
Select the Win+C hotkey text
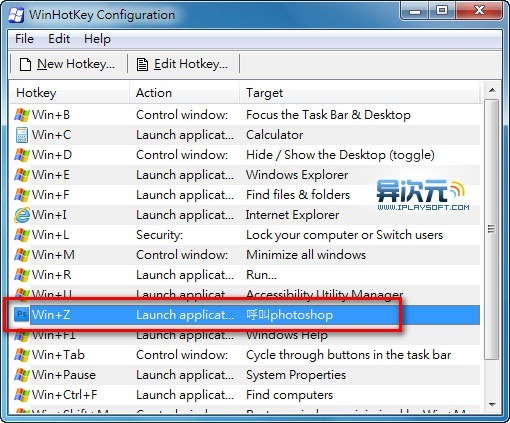point(51,135)
